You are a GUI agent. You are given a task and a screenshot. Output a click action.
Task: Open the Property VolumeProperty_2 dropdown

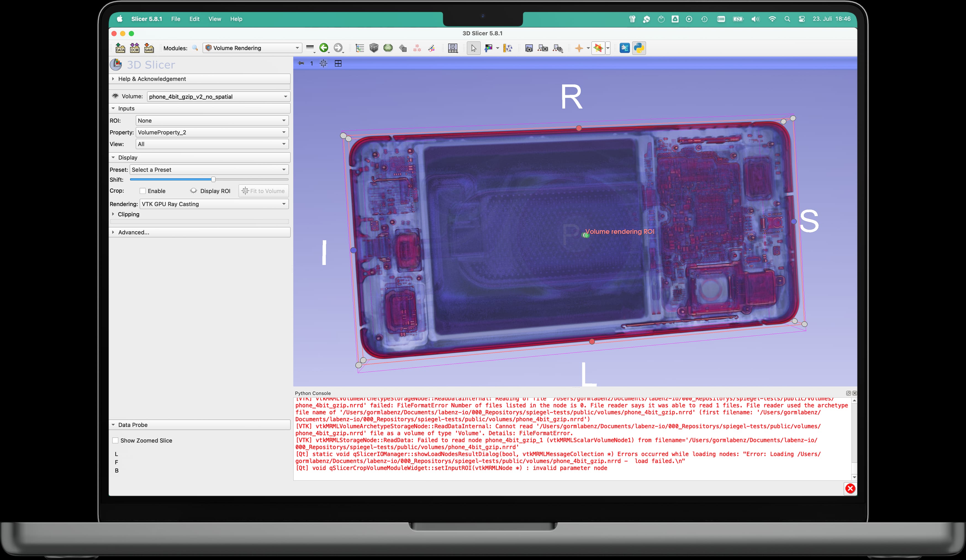[x=212, y=132]
